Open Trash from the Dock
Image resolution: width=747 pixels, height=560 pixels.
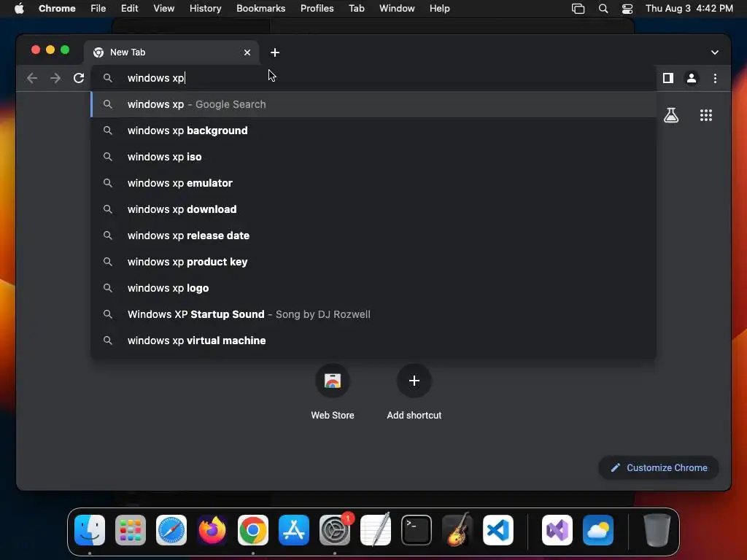(x=657, y=530)
